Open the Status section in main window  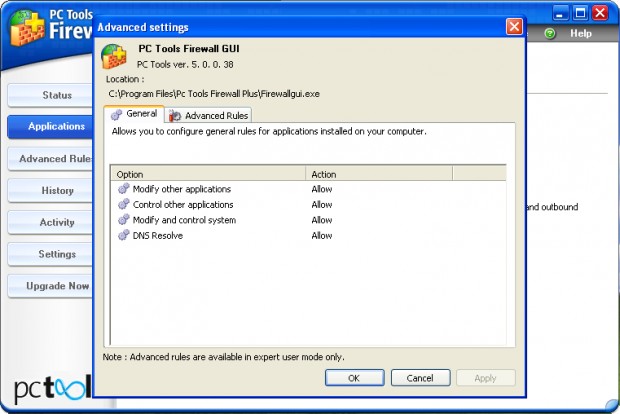[x=50, y=95]
